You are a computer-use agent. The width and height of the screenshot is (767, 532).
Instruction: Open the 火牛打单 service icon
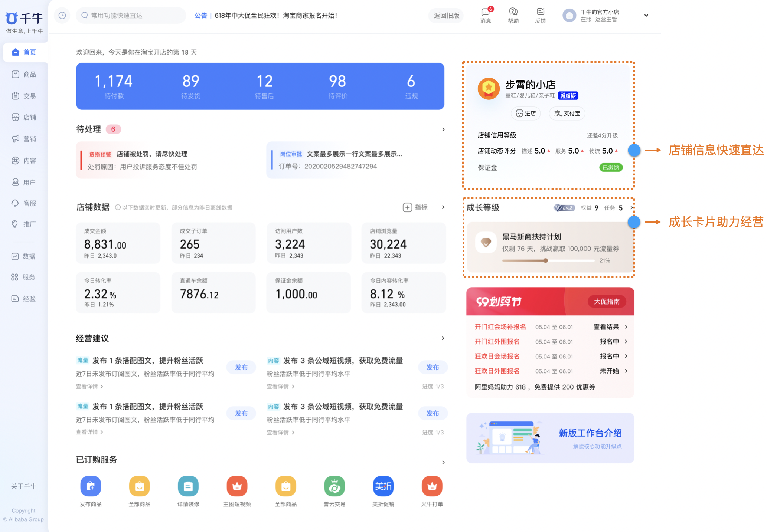point(432,486)
